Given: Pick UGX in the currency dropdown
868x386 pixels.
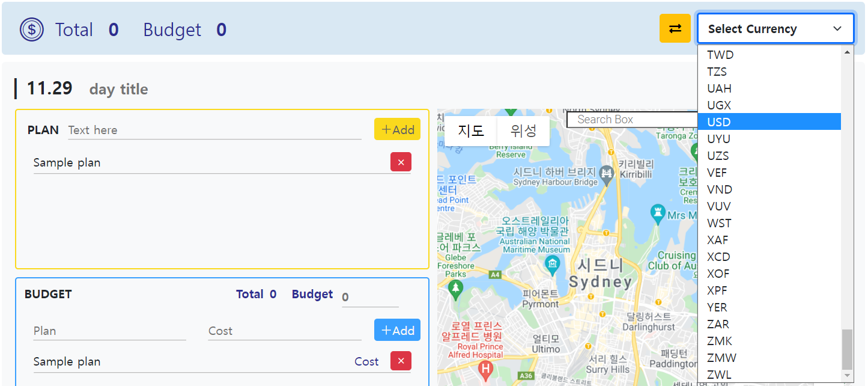Looking at the screenshot, I should (x=769, y=105).
